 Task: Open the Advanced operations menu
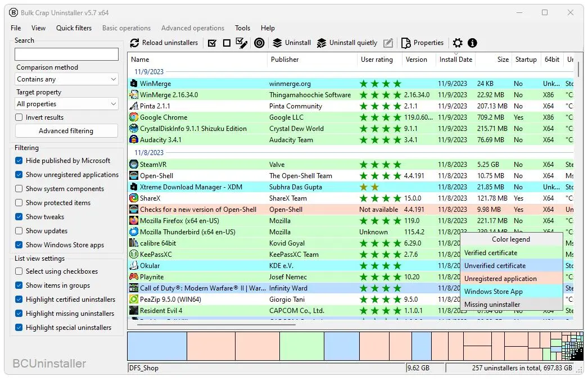coord(193,28)
